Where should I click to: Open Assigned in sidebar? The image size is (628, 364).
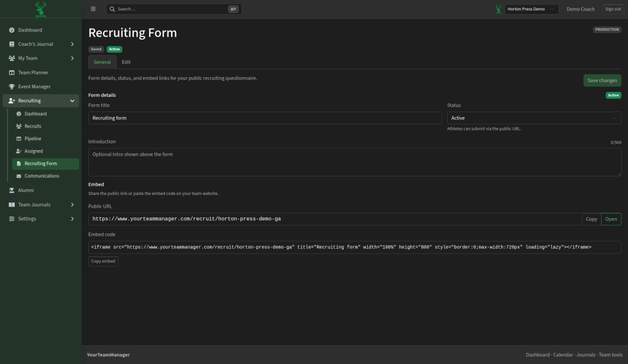click(x=45, y=151)
